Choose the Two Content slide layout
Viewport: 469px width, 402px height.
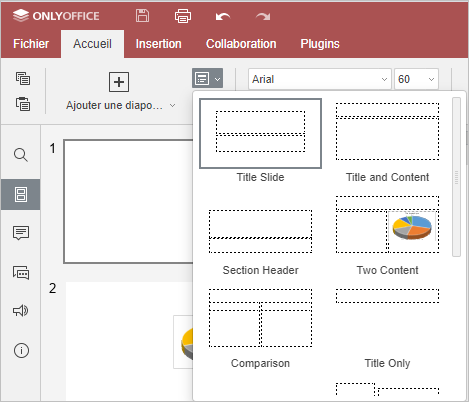click(x=387, y=234)
